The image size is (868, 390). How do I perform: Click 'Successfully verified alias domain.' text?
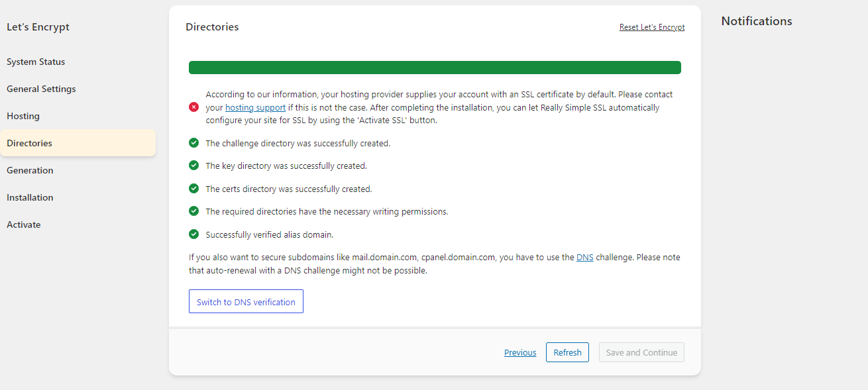coord(270,234)
